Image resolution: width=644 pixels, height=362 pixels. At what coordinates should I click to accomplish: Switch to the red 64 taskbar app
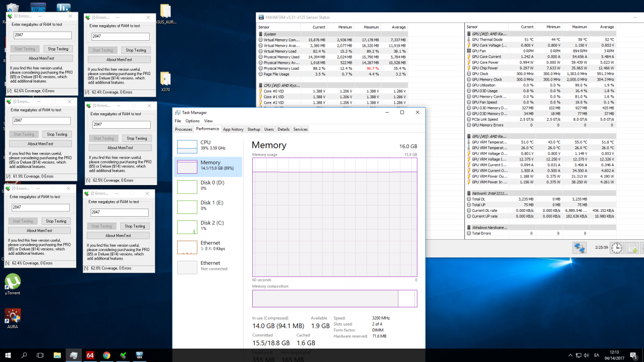(x=90, y=355)
